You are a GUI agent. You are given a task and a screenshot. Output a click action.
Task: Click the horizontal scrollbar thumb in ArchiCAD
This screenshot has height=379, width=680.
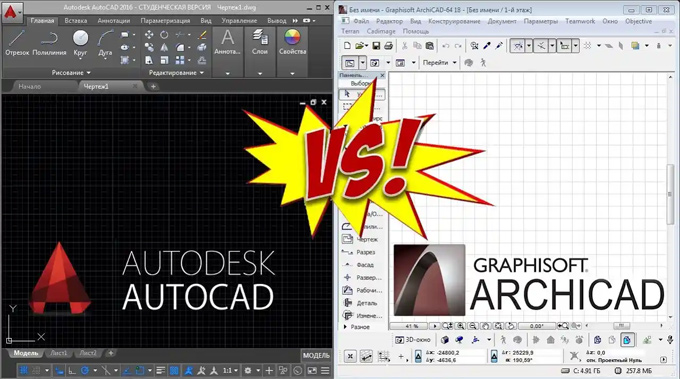click(621, 326)
